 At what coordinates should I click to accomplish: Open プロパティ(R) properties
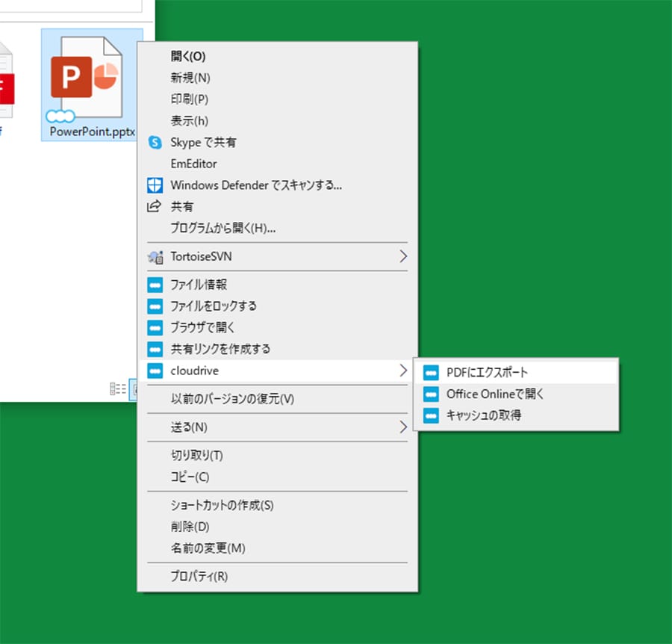point(277,576)
